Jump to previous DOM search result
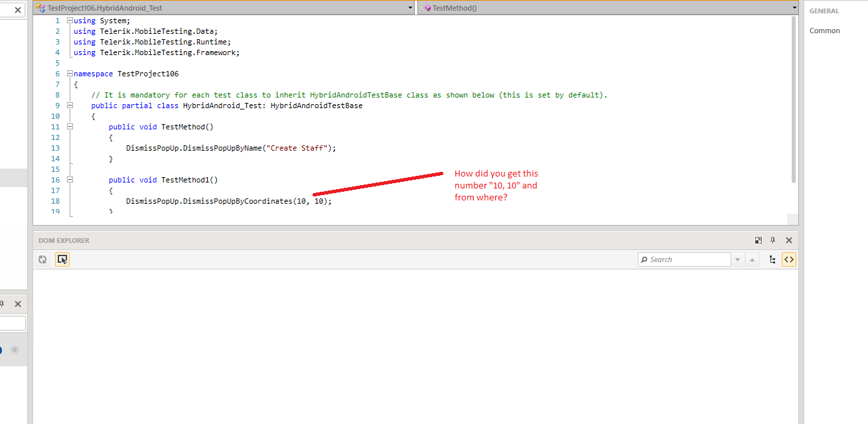The image size is (868, 430). [x=752, y=259]
